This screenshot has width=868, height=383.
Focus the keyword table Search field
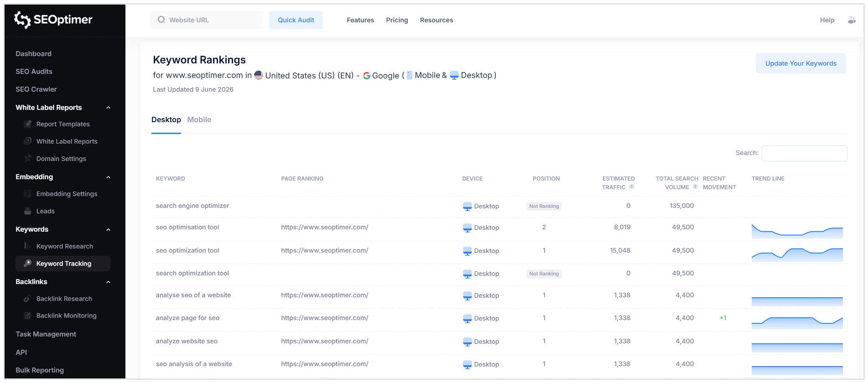805,153
